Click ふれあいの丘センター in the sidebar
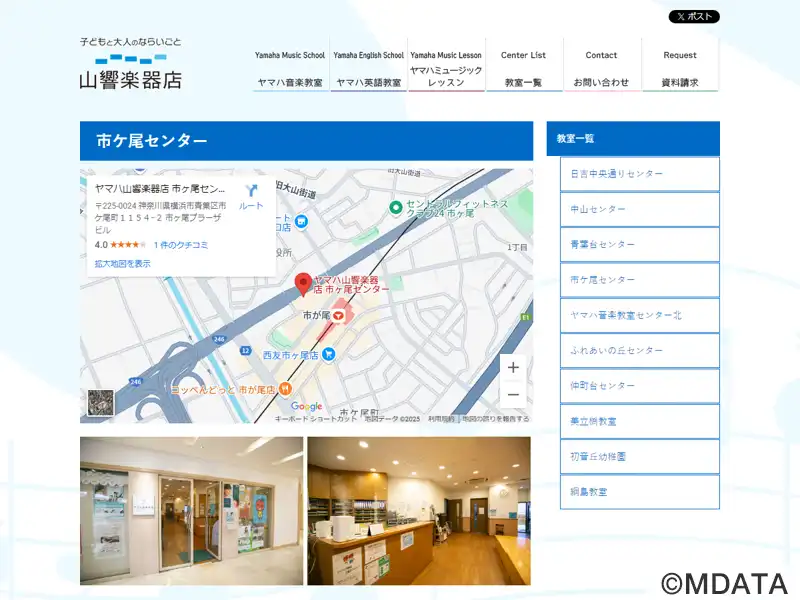800x600 pixels. click(x=640, y=351)
